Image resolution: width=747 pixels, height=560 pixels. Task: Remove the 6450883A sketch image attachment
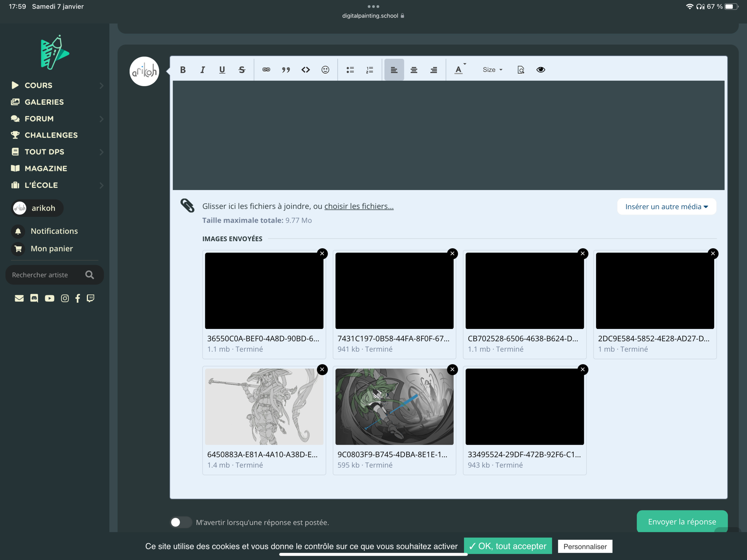pos(322,369)
